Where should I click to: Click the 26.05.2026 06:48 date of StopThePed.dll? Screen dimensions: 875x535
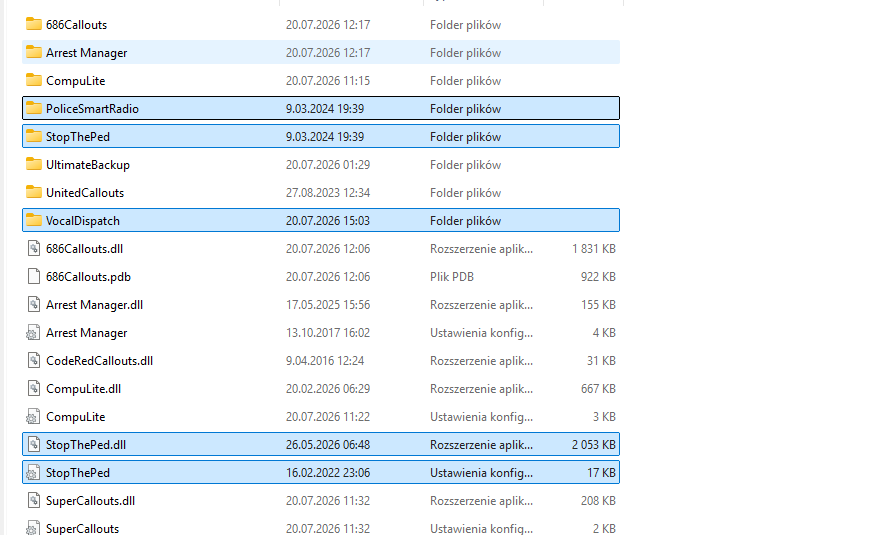tap(328, 445)
